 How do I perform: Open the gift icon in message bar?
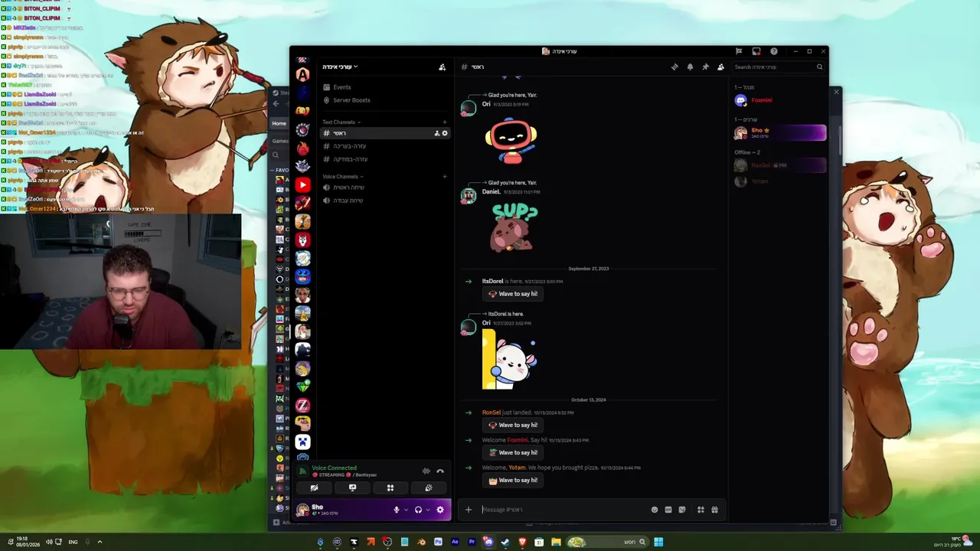click(714, 510)
